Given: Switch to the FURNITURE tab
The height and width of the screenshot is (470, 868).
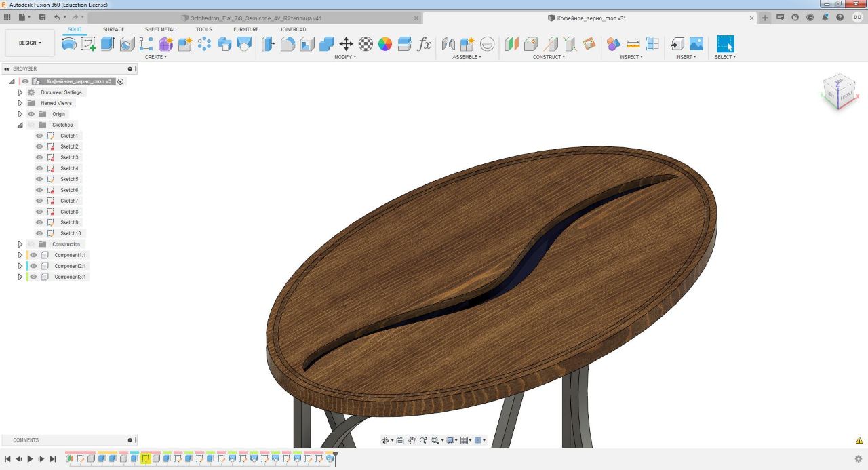Looking at the screenshot, I should [245, 29].
